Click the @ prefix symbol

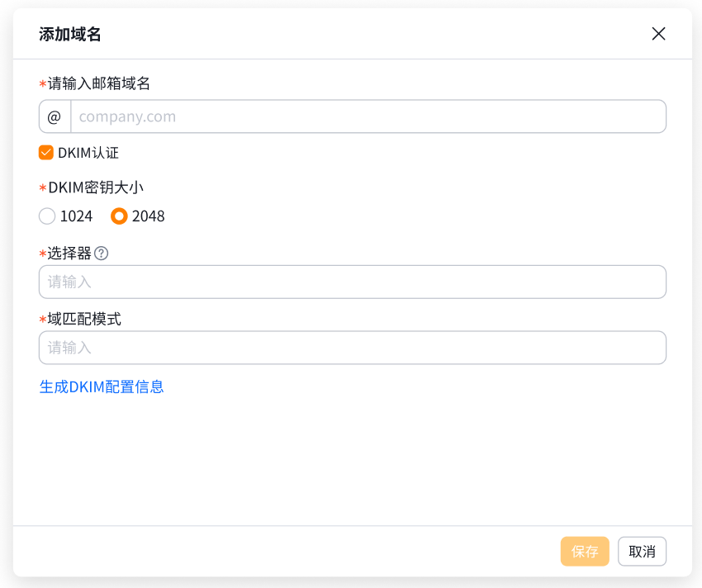point(55,116)
